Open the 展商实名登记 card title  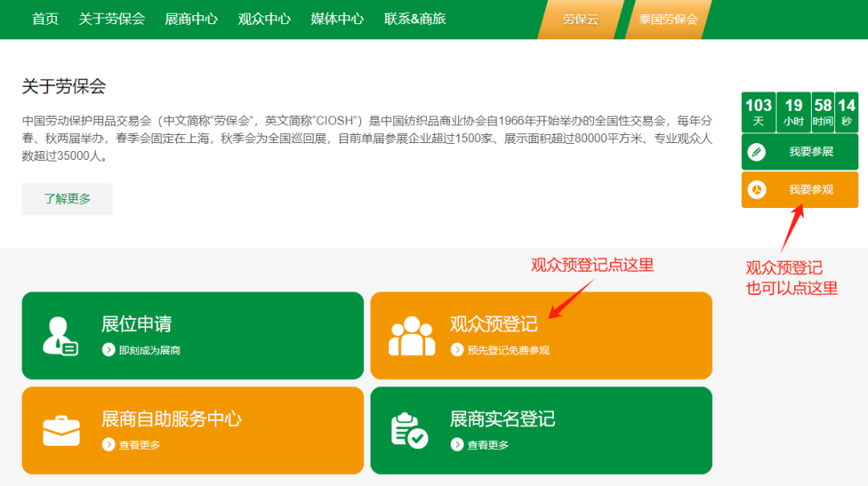click(502, 419)
